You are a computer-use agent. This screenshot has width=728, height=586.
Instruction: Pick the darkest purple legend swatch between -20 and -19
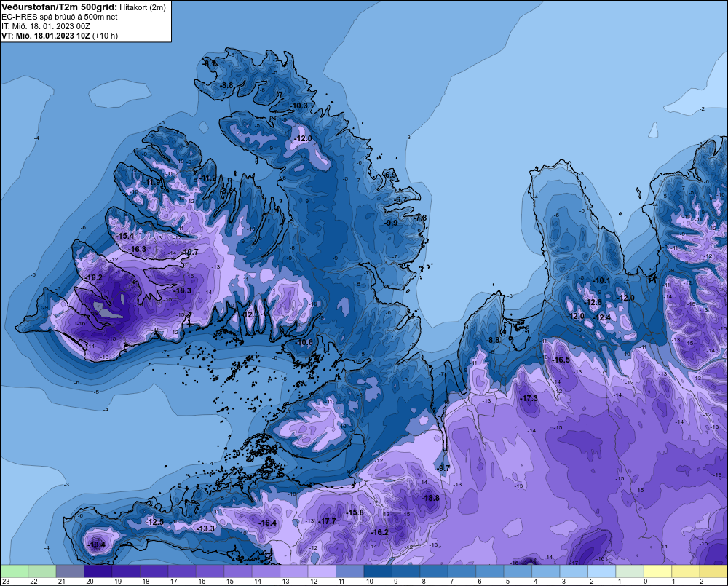[98, 571]
